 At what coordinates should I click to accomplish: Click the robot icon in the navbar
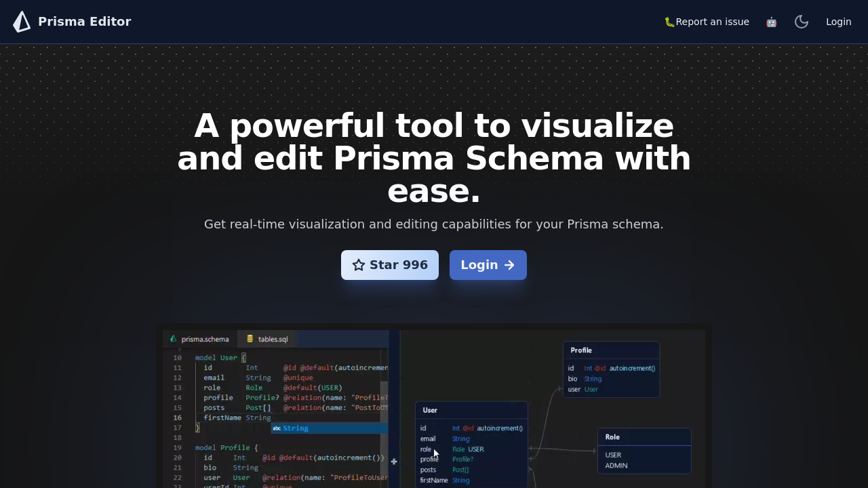point(771,21)
